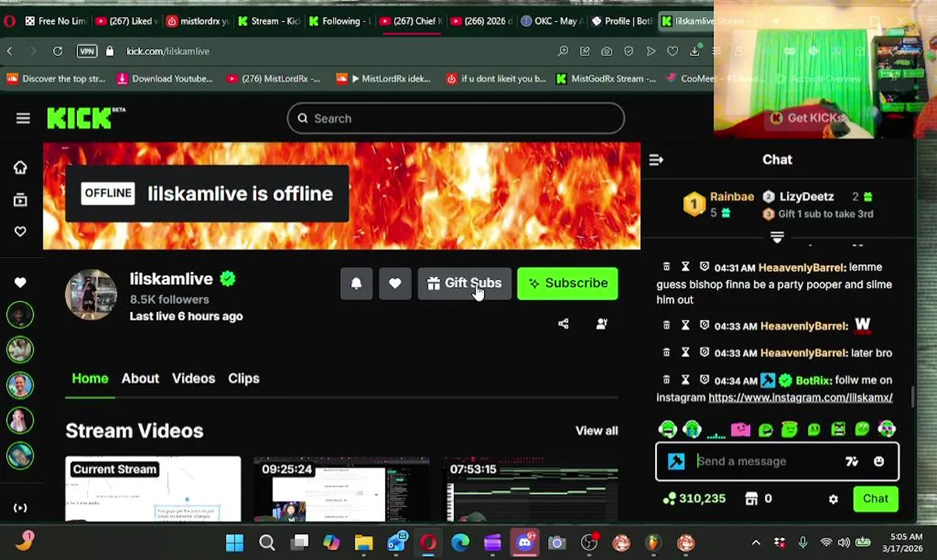Open the Following heart outline sidebar icon

tap(20, 232)
